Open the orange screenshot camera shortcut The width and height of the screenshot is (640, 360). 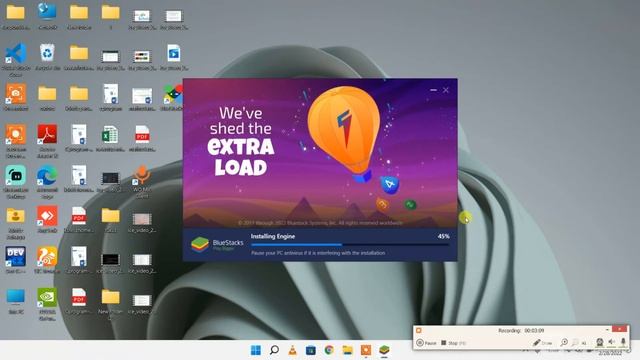tap(16, 94)
